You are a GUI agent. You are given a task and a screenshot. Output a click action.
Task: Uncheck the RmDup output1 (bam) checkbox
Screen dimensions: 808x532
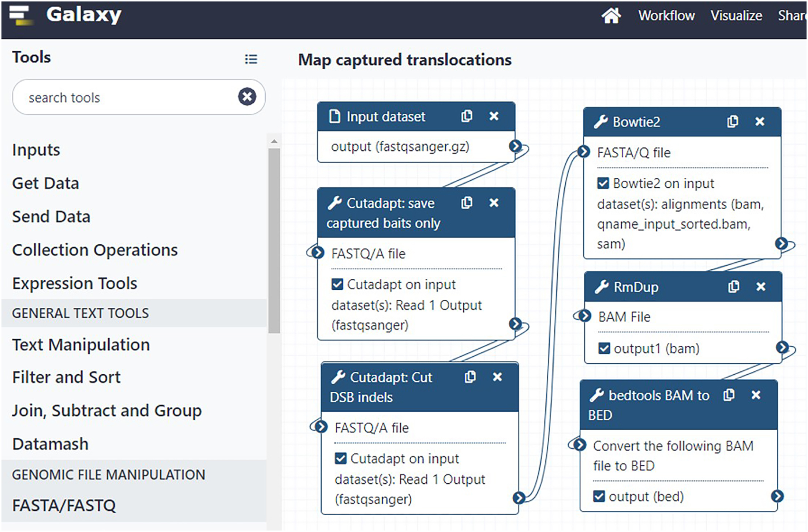pos(604,348)
